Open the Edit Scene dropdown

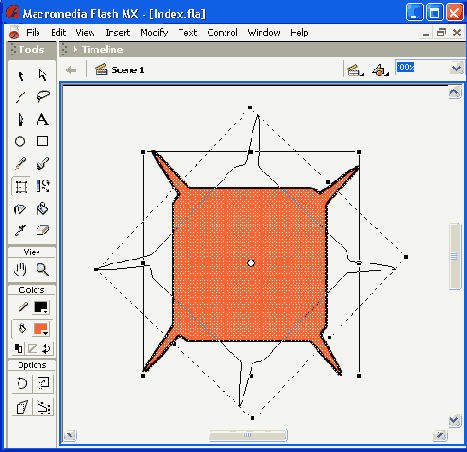[x=355, y=70]
